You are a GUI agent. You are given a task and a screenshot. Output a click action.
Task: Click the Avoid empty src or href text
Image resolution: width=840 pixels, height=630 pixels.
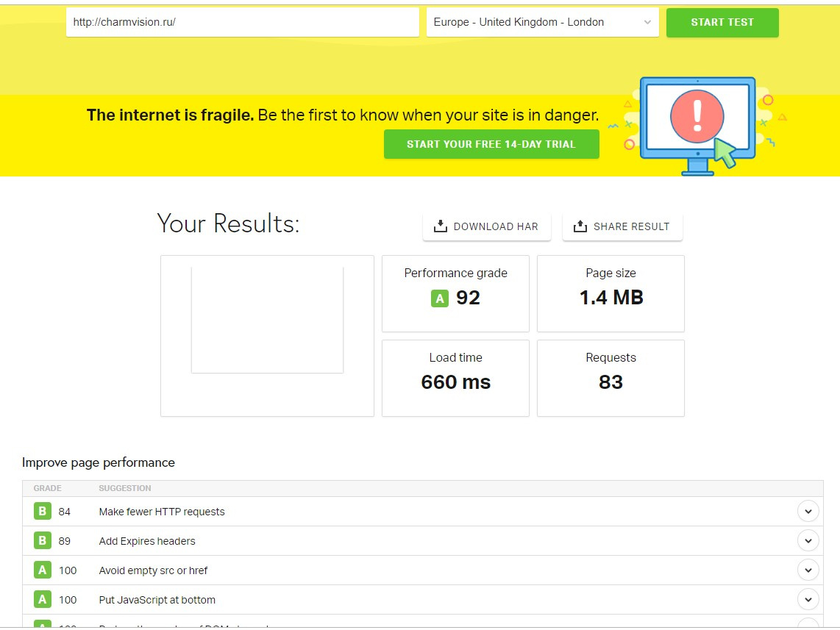[x=153, y=570]
